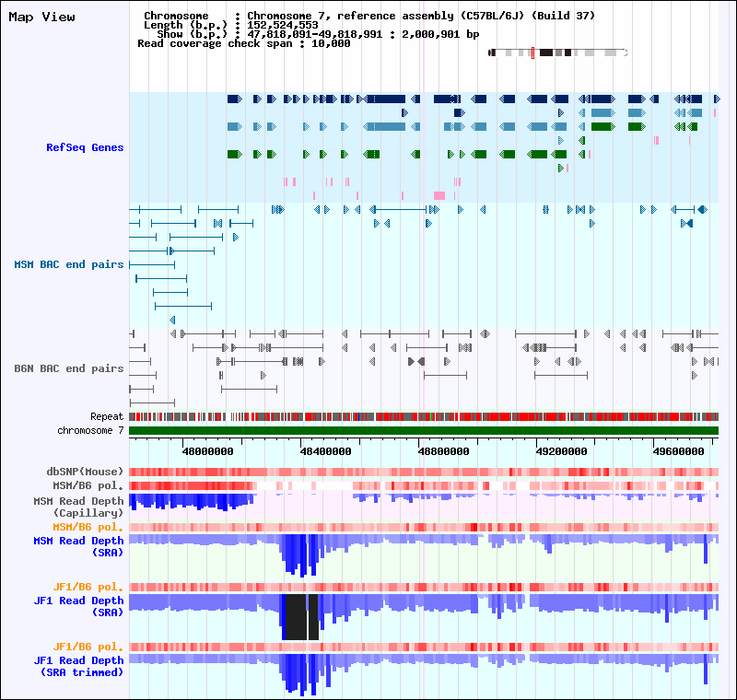Open the RefSeq Genes track link
This screenshot has width=737, height=700.
coord(85,147)
